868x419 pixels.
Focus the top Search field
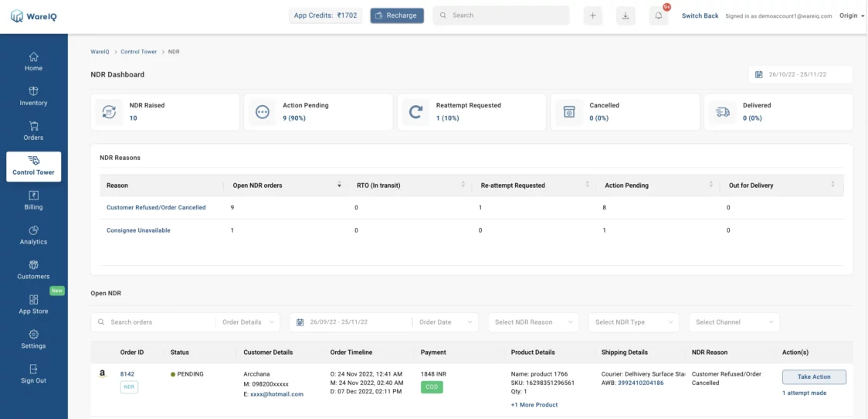click(501, 15)
